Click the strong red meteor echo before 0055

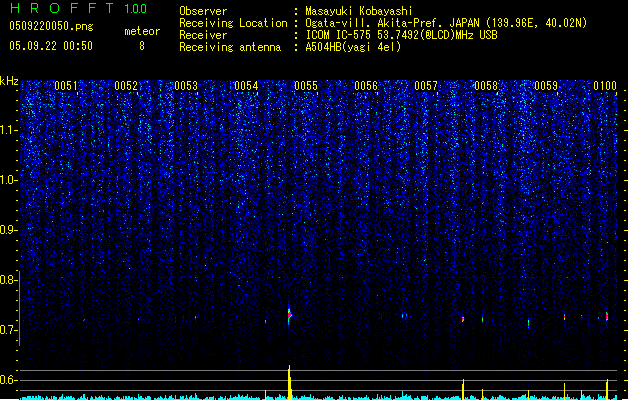click(289, 316)
